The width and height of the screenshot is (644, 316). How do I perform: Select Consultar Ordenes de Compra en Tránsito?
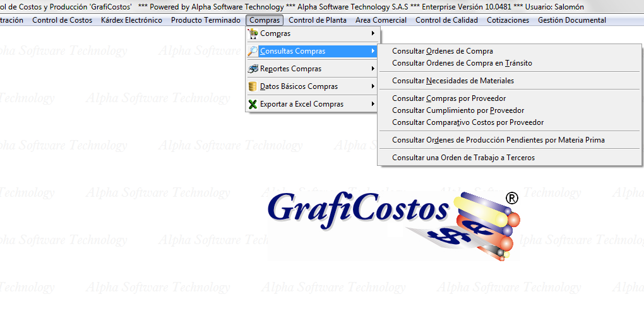coord(462,63)
